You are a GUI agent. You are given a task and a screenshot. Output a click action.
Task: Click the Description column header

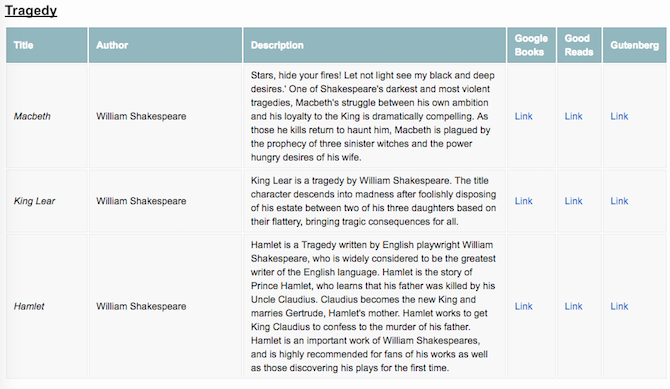(374, 45)
